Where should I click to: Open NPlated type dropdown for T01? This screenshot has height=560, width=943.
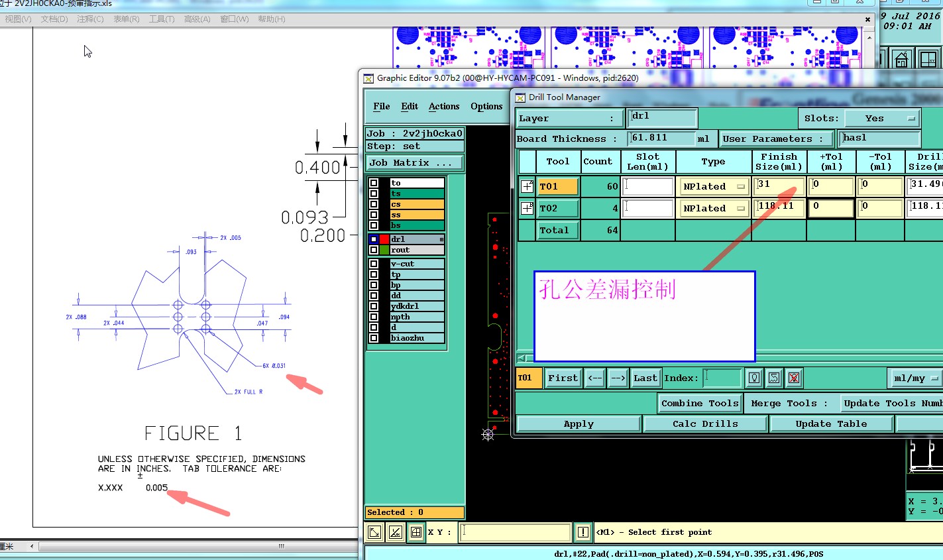[713, 187]
